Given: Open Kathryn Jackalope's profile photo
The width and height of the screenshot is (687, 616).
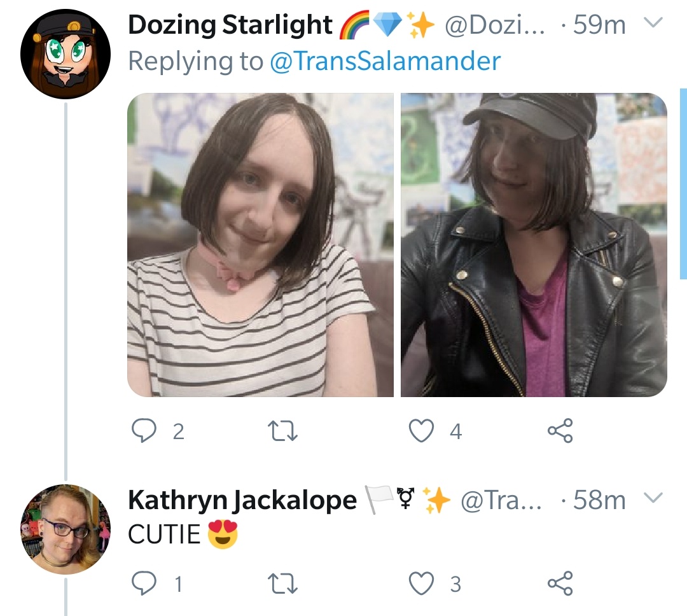Looking at the screenshot, I should (66, 529).
